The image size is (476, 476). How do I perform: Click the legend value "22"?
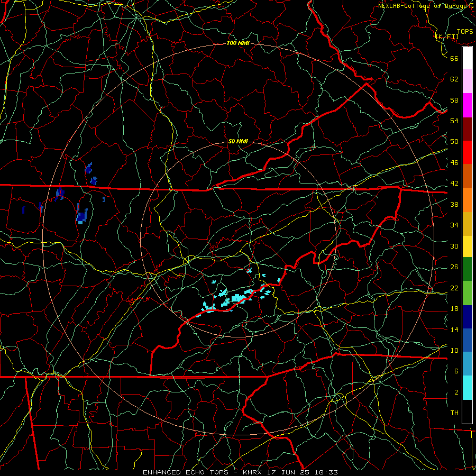(454, 288)
